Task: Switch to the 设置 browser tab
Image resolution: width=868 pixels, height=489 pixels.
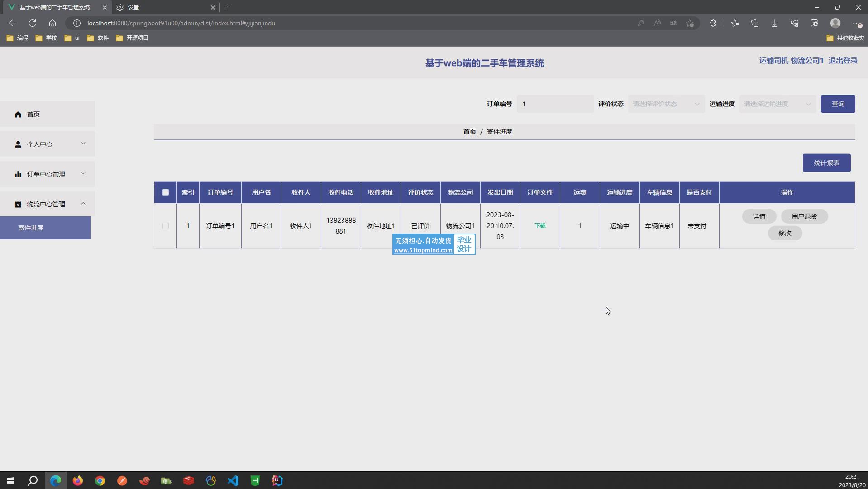Action: (165, 7)
